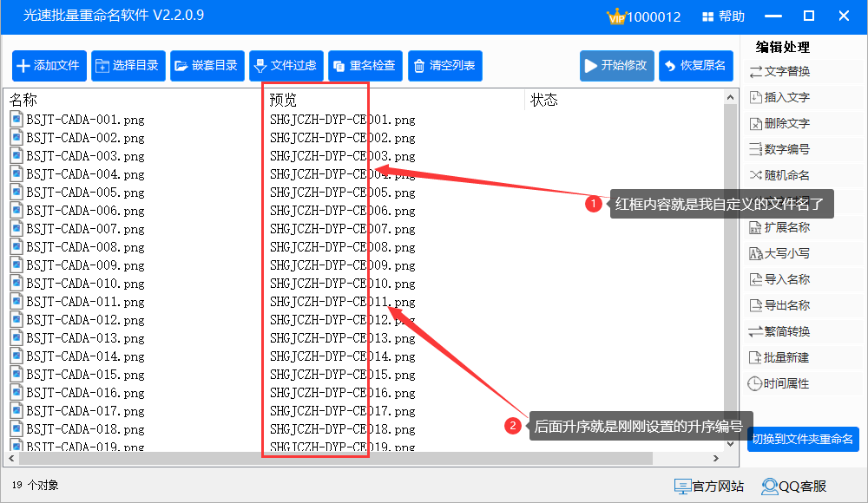Contact QQ Customer Service (QQ客服)
Viewport: 868px width, 503px height.
(794, 487)
